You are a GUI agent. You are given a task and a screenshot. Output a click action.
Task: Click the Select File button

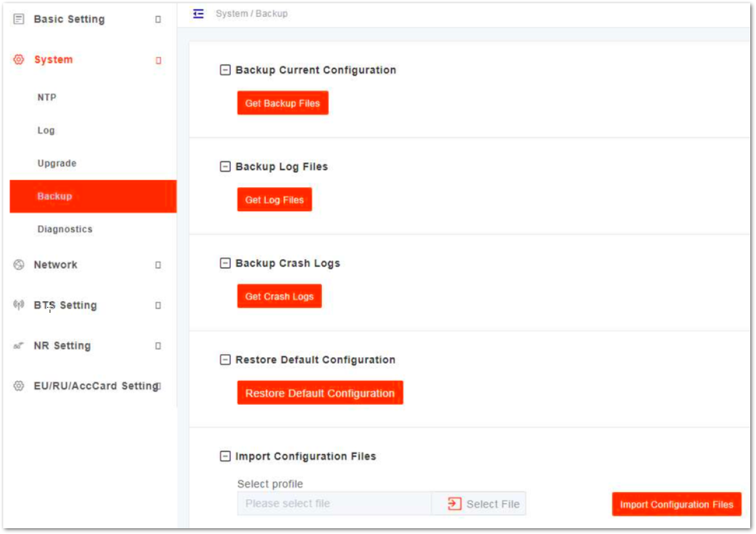click(x=478, y=504)
